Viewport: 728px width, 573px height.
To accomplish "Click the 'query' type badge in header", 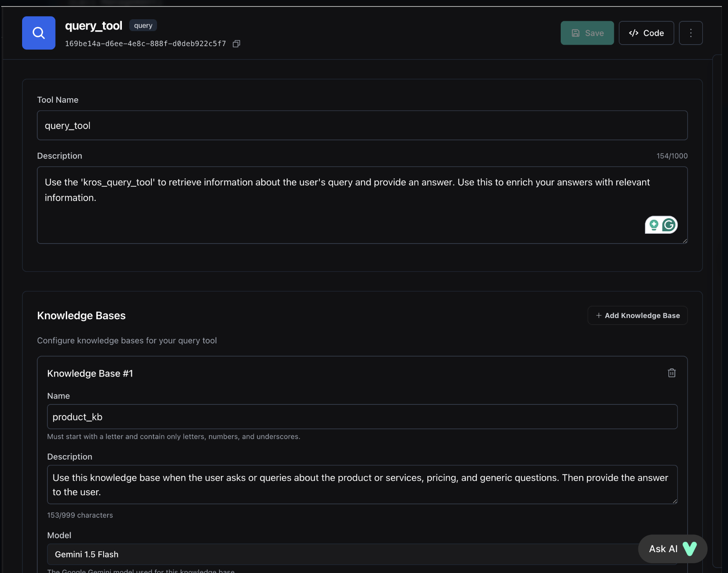I will [x=143, y=25].
